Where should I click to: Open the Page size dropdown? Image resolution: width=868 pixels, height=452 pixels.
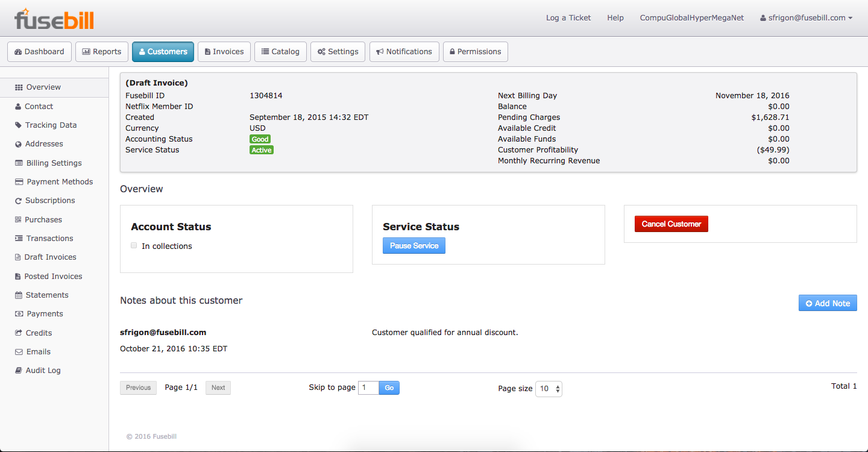click(x=549, y=389)
